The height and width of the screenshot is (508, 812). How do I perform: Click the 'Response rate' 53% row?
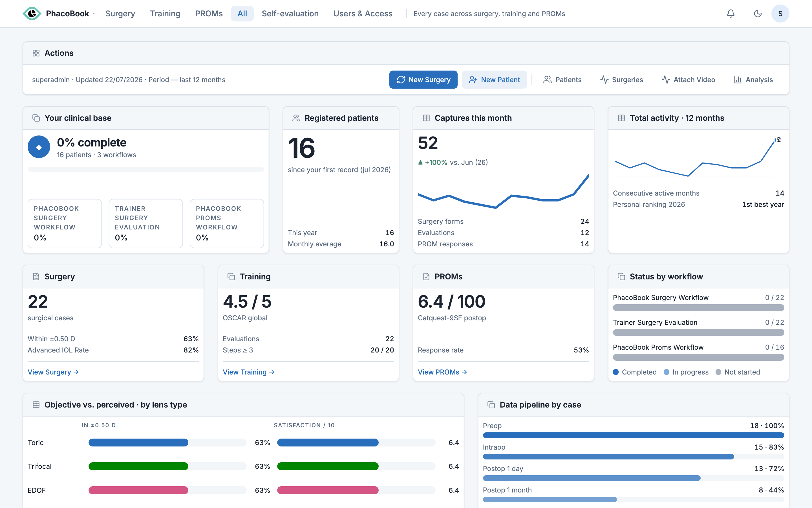click(x=503, y=350)
